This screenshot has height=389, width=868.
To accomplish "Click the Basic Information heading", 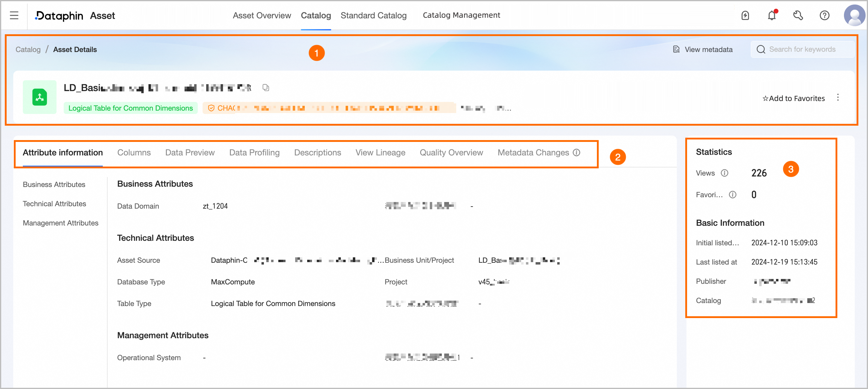I will point(730,223).
